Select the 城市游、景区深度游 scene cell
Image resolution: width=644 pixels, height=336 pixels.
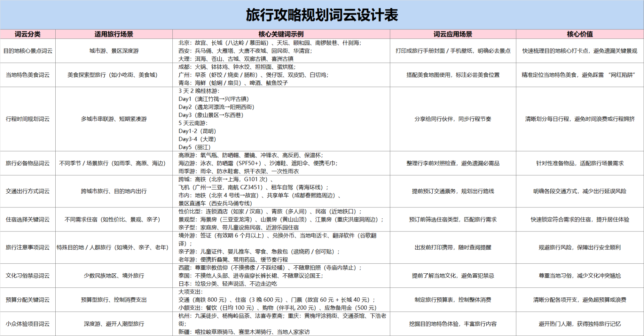click(x=114, y=51)
